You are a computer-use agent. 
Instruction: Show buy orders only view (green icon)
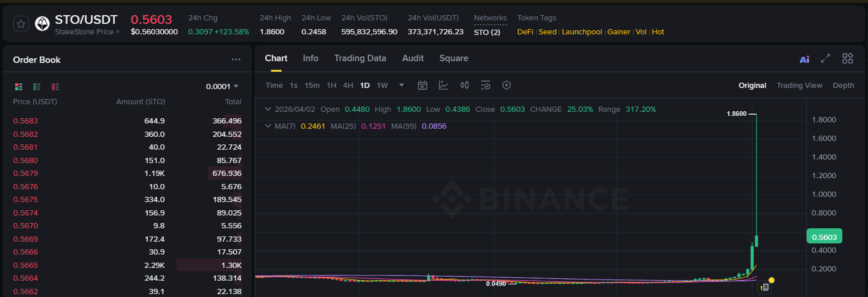(37, 87)
